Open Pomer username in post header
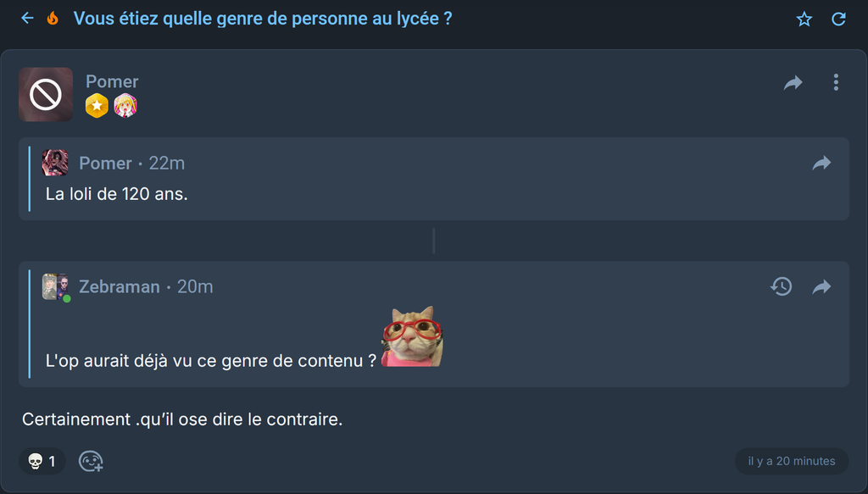 point(112,81)
